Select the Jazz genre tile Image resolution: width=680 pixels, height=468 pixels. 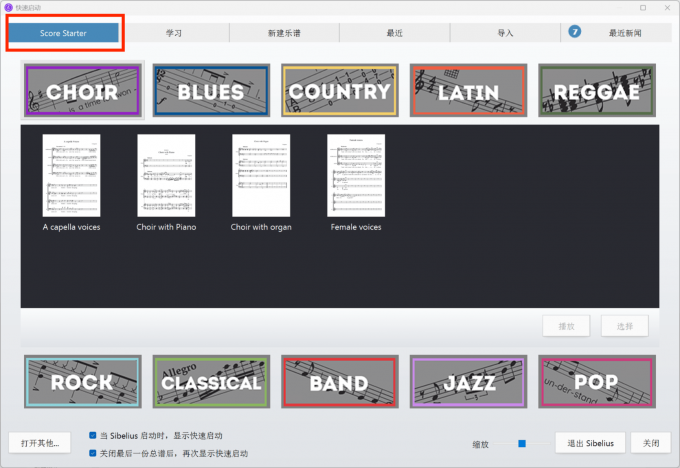click(468, 381)
